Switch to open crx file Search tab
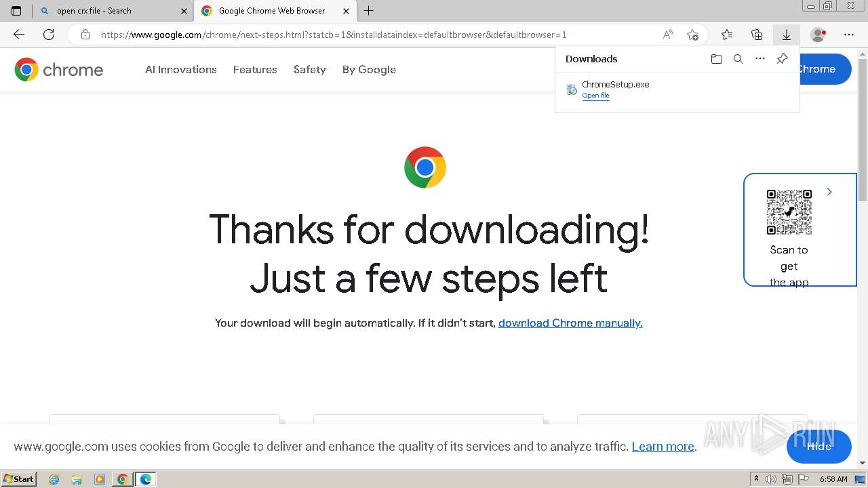 (113, 11)
